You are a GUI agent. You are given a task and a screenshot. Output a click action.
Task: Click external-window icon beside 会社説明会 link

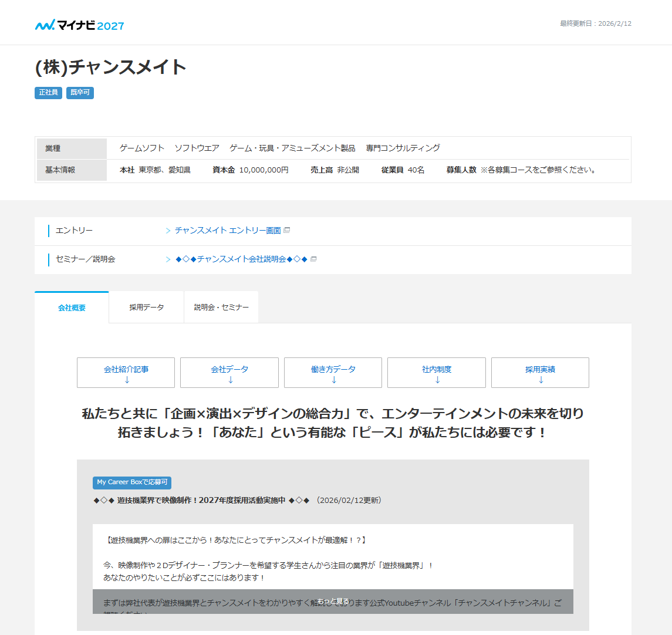coord(314,259)
